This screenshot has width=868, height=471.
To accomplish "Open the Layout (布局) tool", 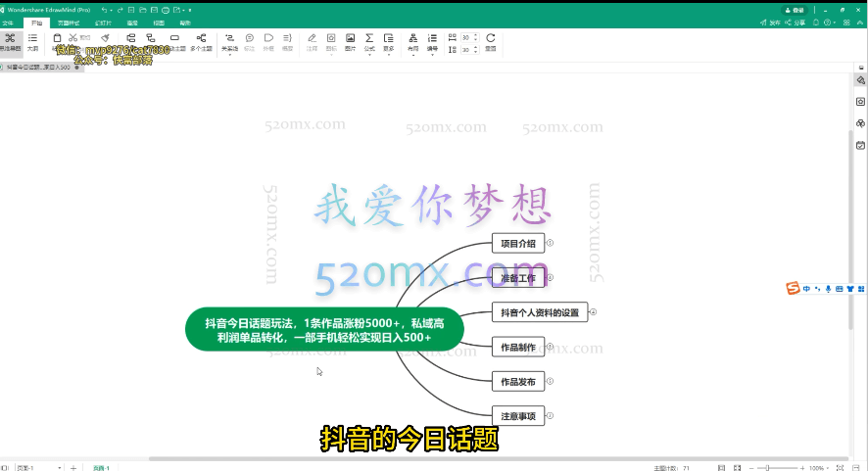I will [x=413, y=42].
